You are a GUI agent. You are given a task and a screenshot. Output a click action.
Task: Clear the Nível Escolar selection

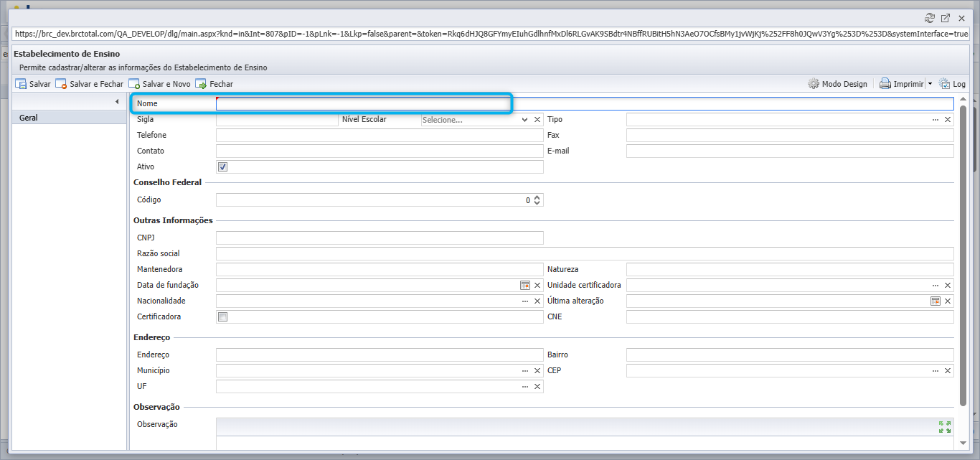click(x=537, y=119)
